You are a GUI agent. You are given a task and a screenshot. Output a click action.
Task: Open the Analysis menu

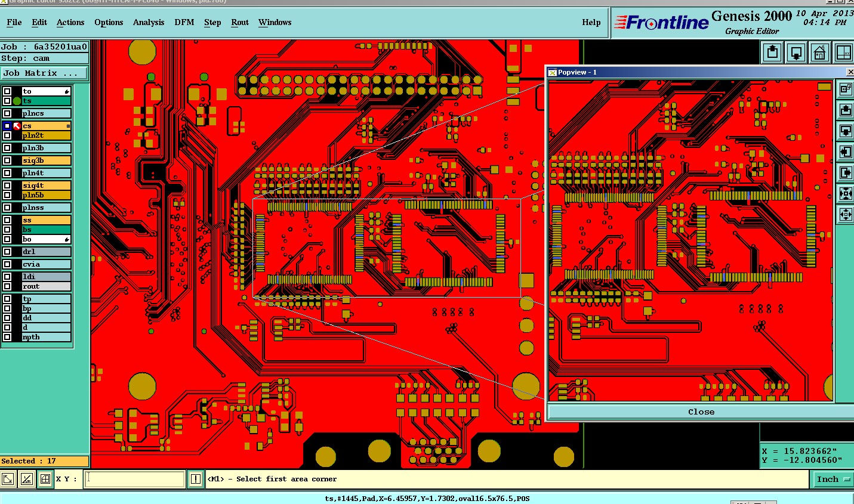tap(149, 23)
